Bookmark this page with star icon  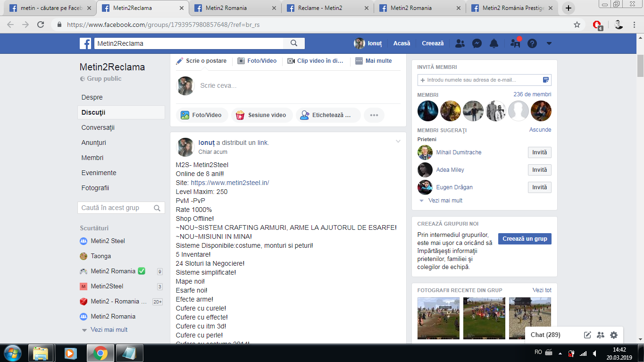(577, 25)
